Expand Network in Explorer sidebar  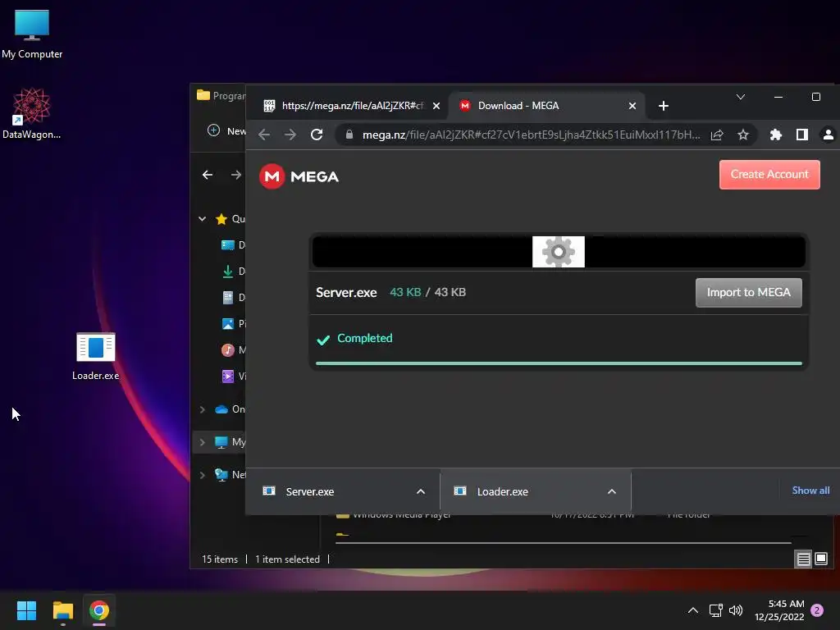tap(202, 475)
